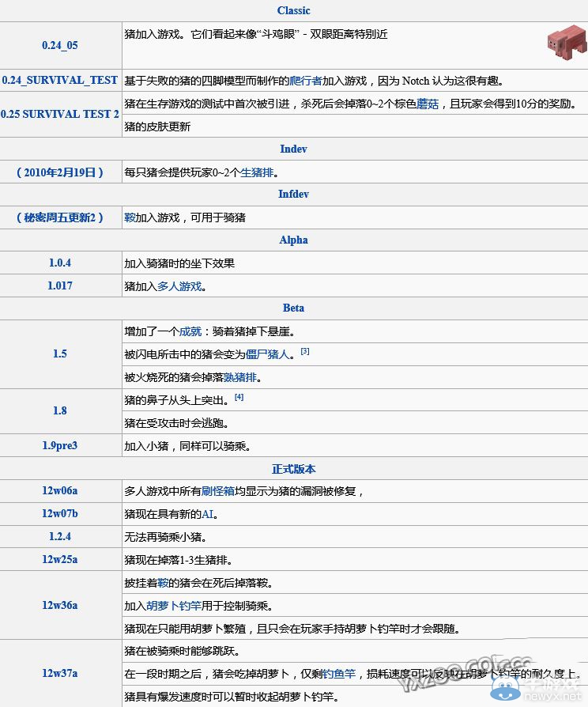Image resolution: width=588 pixels, height=707 pixels.
Task: Follow the 成就 link
Action: tap(190, 332)
